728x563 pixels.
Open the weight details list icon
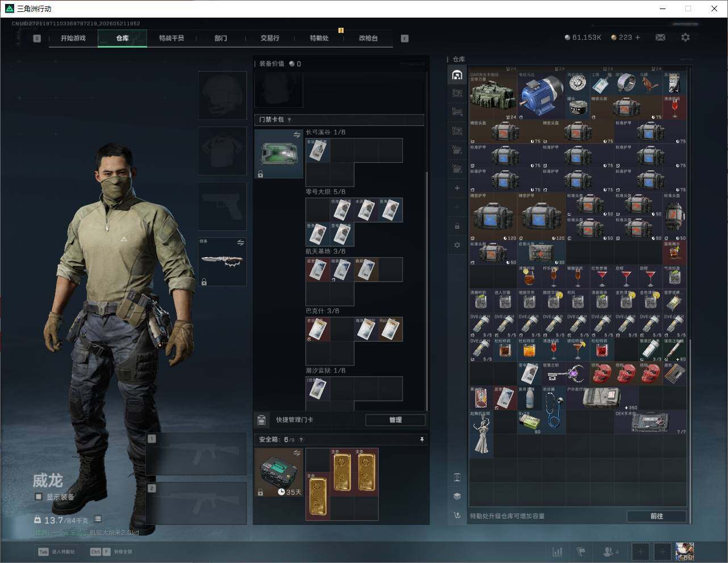click(x=98, y=519)
